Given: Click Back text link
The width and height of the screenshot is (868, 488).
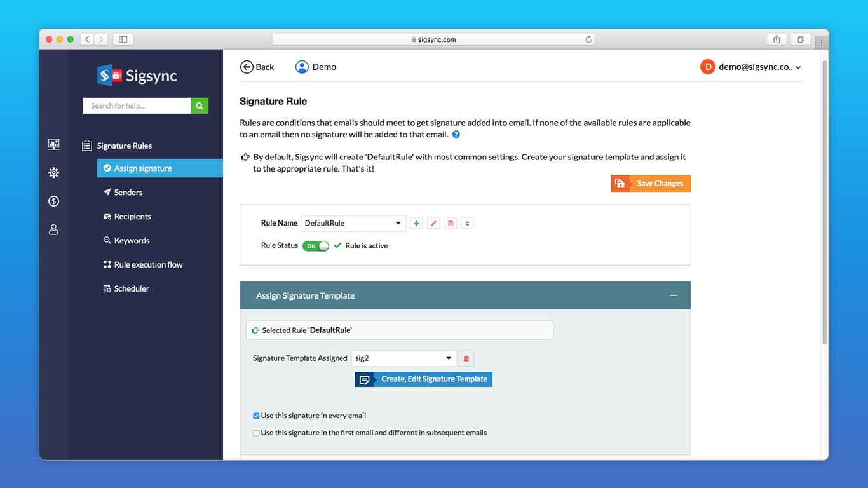Looking at the screenshot, I should [x=265, y=67].
